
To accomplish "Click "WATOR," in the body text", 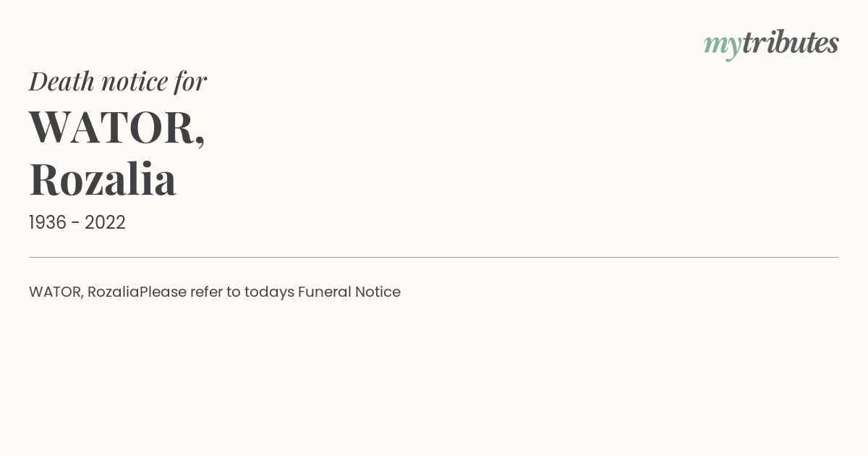I will [56, 292].
